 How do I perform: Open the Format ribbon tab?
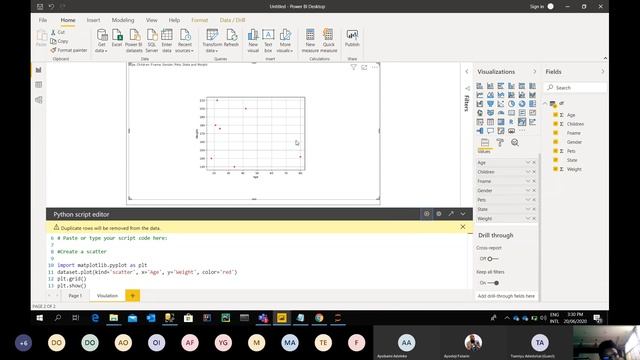200,20
